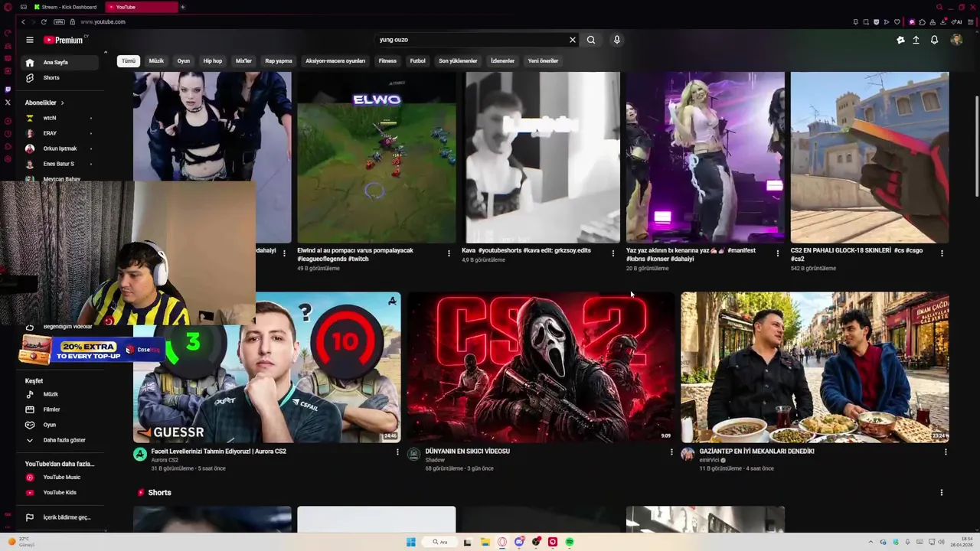
Task: Open the GUESSR Faceit video thumbnail
Action: tap(267, 367)
